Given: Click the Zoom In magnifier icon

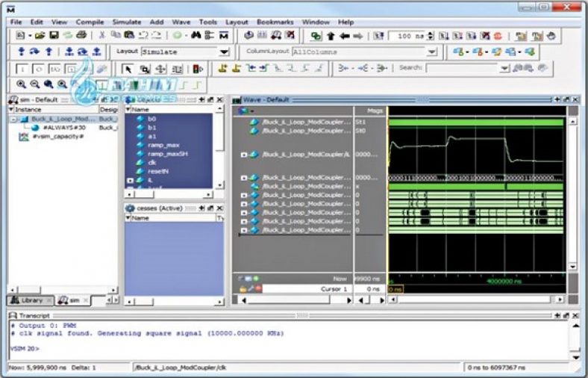Looking at the screenshot, I should (x=21, y=85).
